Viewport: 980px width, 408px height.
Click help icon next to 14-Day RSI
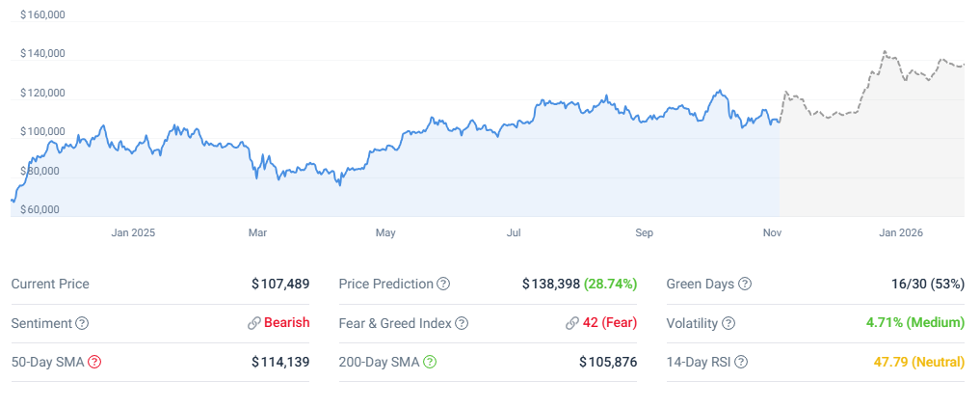point(741,362)
